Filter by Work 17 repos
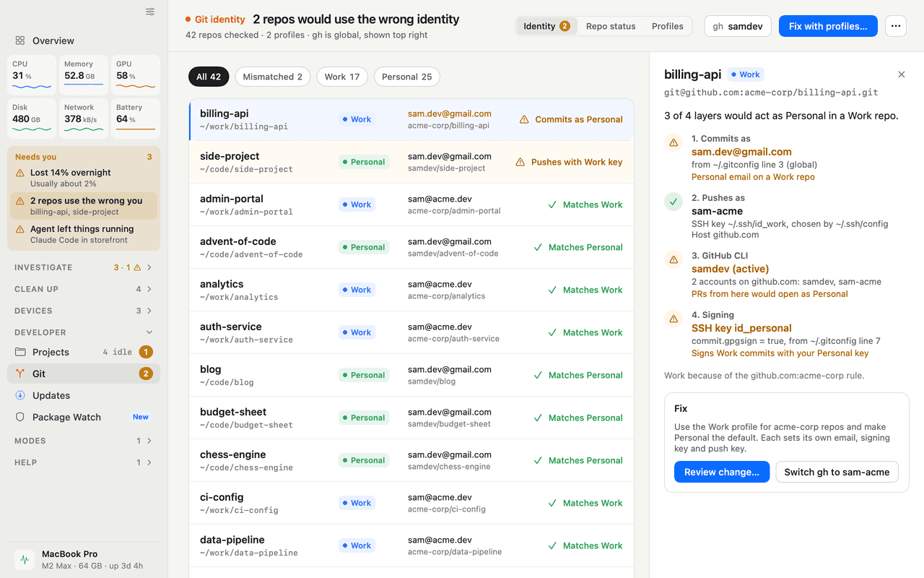924x578 pixels. pyautogui.click(x=342, y=77)
